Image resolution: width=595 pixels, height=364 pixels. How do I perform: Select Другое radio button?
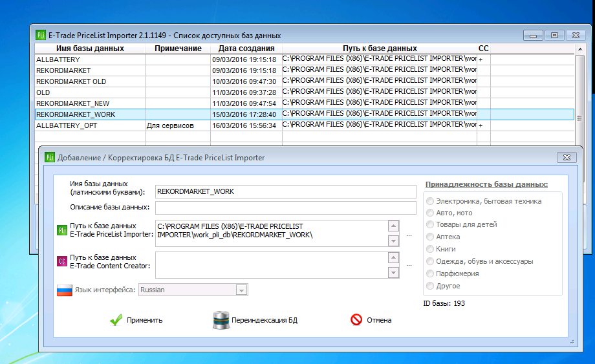[x=430, y=286]
